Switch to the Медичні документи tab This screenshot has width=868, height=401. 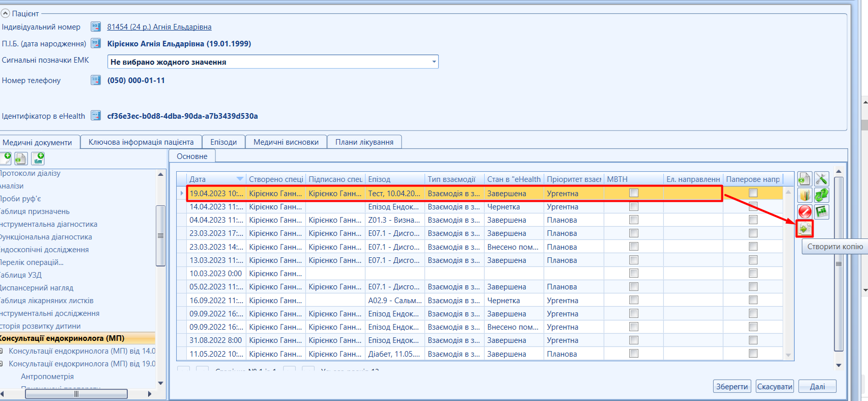pos(37,142)
